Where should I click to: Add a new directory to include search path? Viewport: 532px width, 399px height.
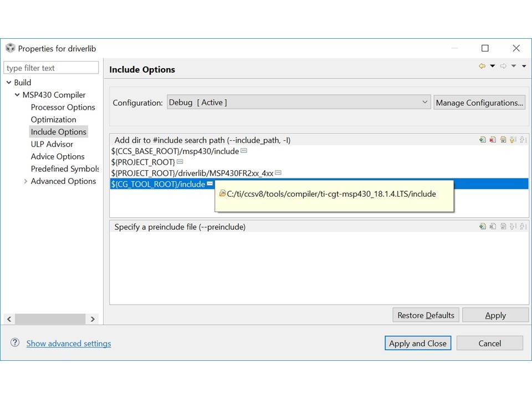pyautogui.click(x=482, y=139)
